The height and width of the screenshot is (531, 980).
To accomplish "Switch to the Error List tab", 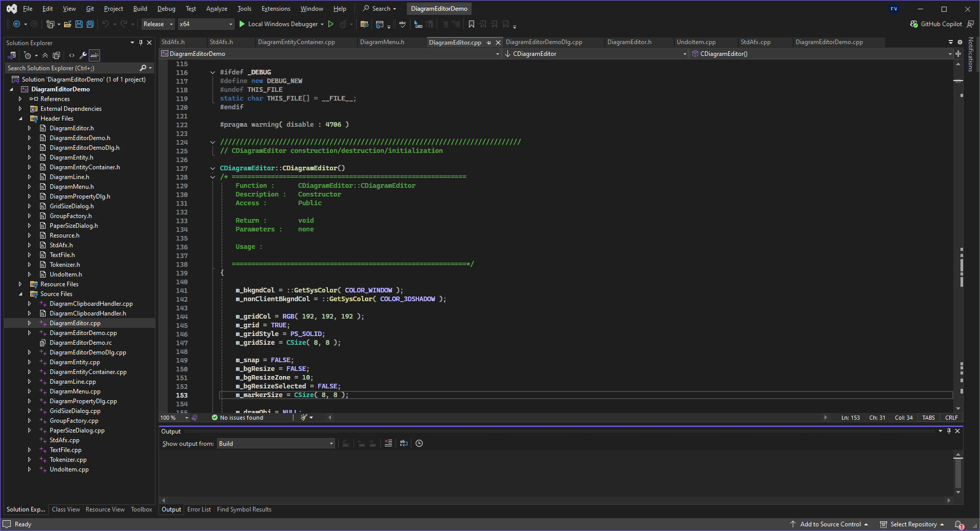I will pos(199,509).
